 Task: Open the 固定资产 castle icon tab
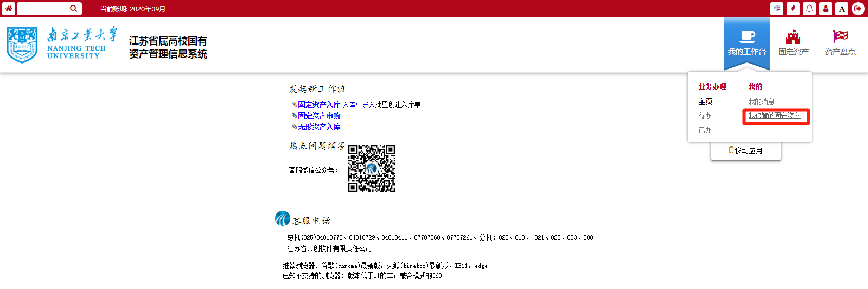coord(793,43)
